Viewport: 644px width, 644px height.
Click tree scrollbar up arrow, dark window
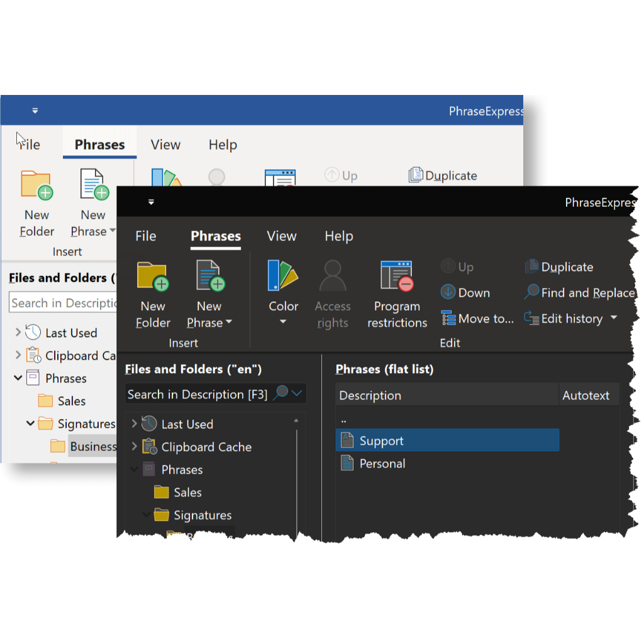pos(296,421)
